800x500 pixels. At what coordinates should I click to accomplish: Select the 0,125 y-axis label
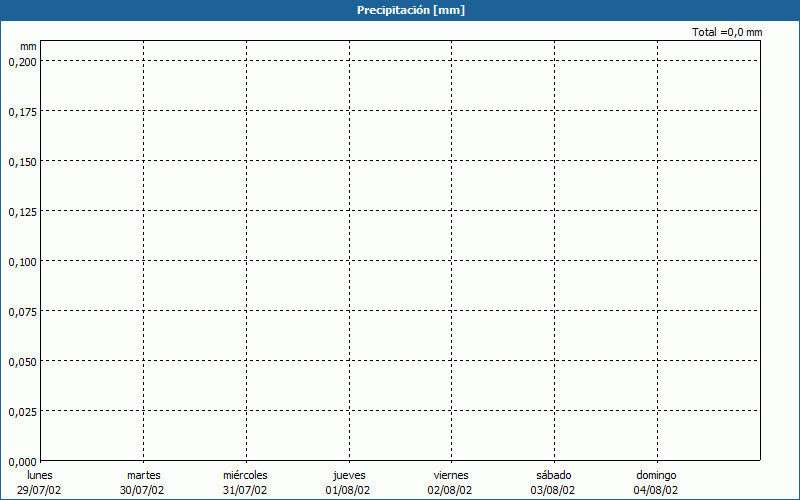tap(22, 212)
